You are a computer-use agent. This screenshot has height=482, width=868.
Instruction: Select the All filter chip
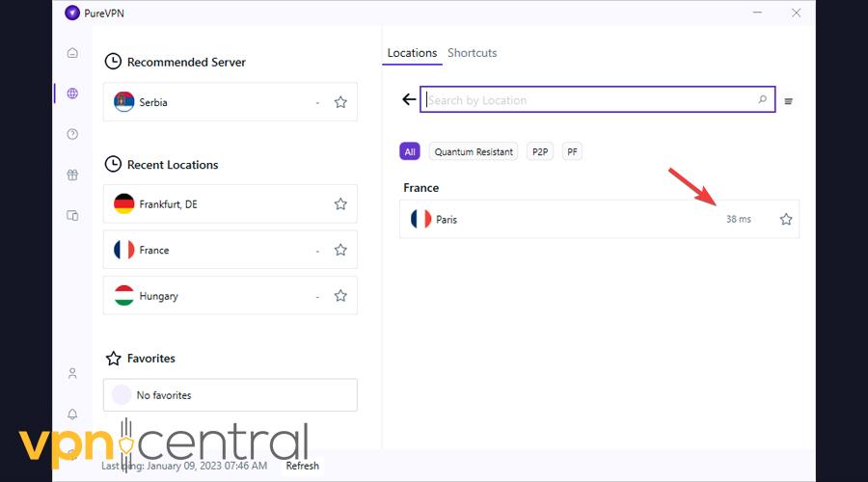[x=410, y=151]
